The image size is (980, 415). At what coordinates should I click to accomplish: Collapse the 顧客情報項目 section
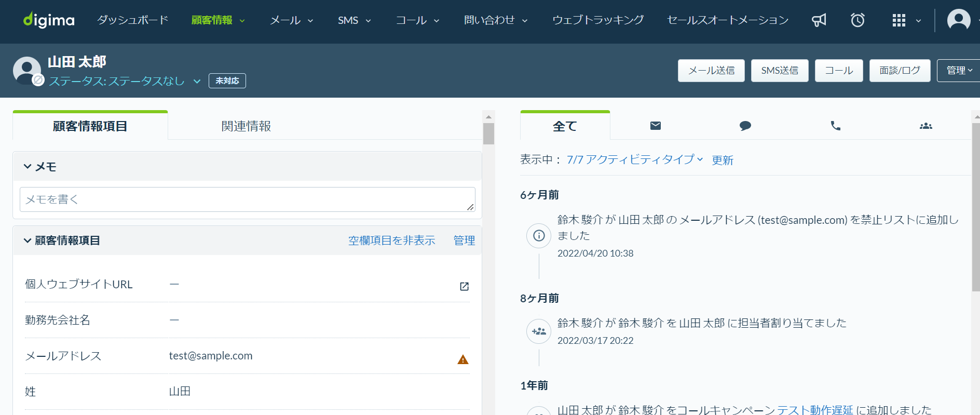tap(62, 240)
